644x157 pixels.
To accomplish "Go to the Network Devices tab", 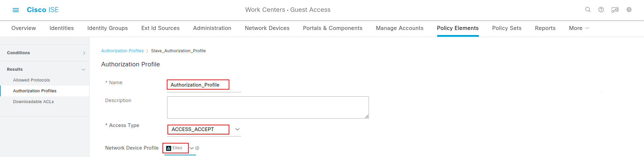I will (267, 28).
